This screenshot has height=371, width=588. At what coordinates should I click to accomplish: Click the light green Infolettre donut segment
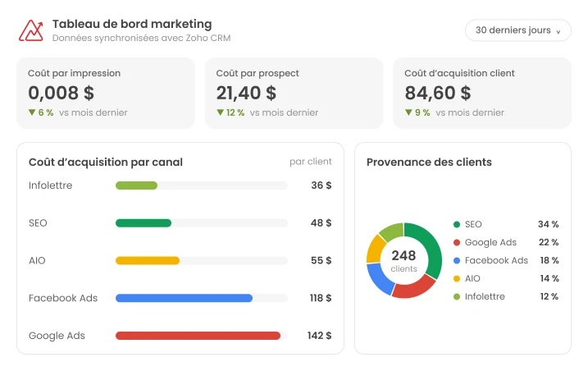point(393,231)
